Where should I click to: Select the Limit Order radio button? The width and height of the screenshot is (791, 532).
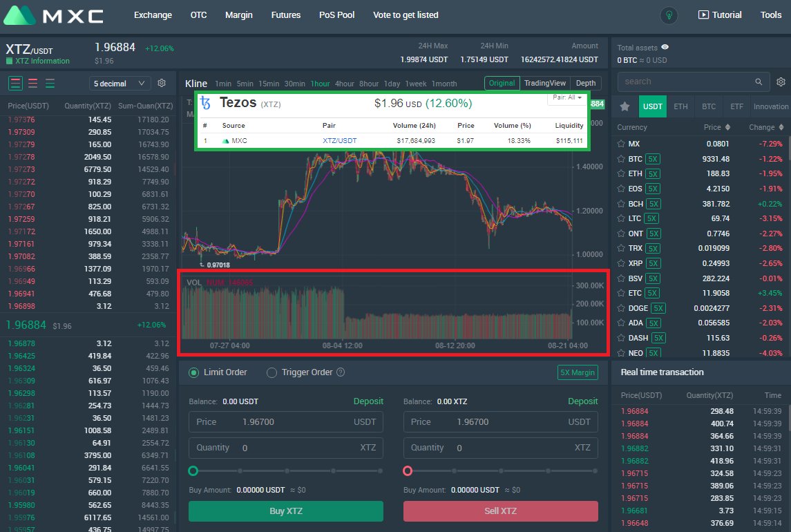click(x=193, y=373)
